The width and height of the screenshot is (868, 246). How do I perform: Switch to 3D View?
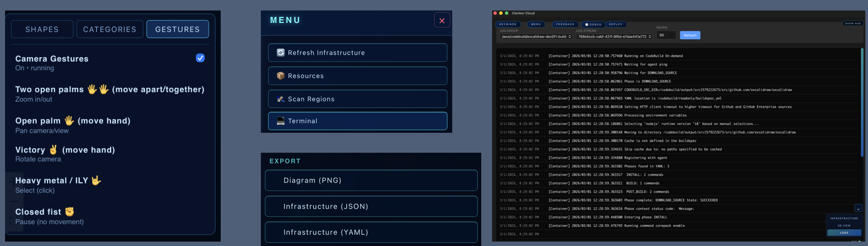844,225
